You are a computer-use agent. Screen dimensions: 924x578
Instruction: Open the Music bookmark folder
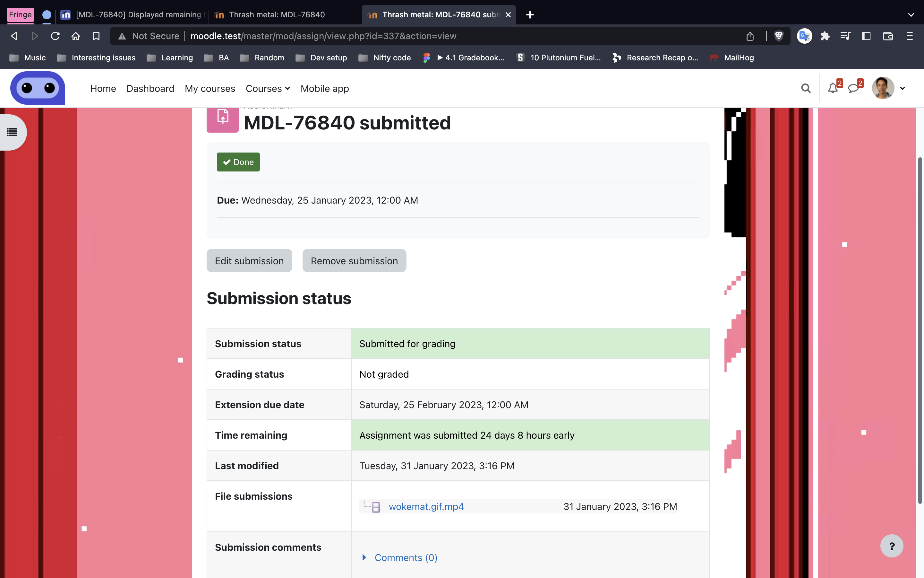point(28,58)
